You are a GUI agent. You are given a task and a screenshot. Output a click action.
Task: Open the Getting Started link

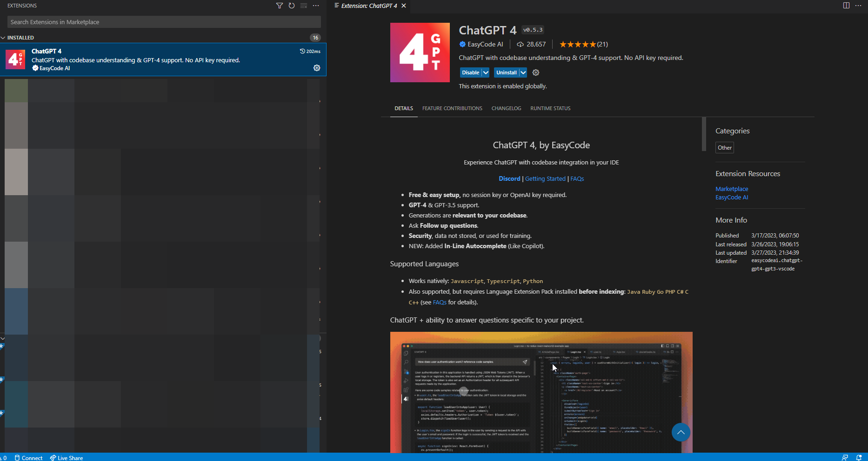[545, 178]
